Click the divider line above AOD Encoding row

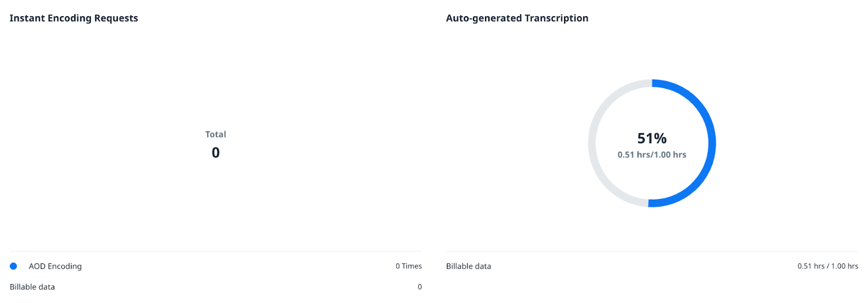(x=215, y=251)
